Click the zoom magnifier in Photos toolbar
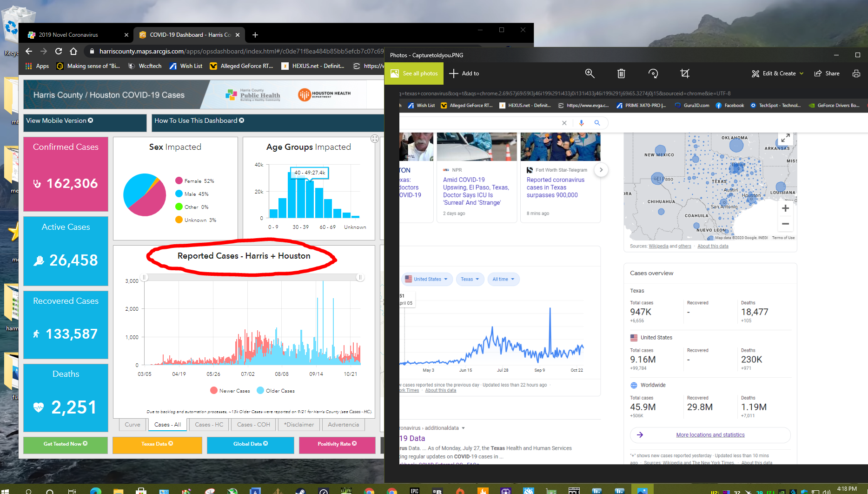Image resolution: width=868 pixels, height=494 pixels. (x=590, y=73)
